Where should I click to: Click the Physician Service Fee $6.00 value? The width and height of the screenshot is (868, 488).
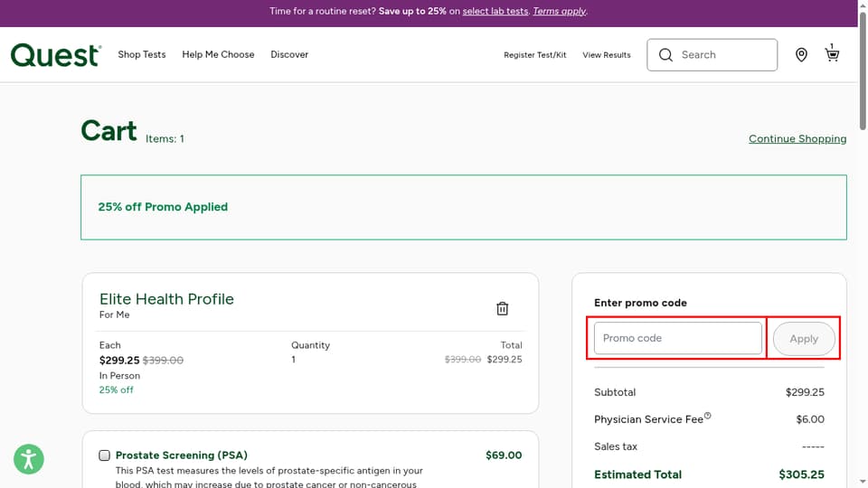(x=810, y=419)
